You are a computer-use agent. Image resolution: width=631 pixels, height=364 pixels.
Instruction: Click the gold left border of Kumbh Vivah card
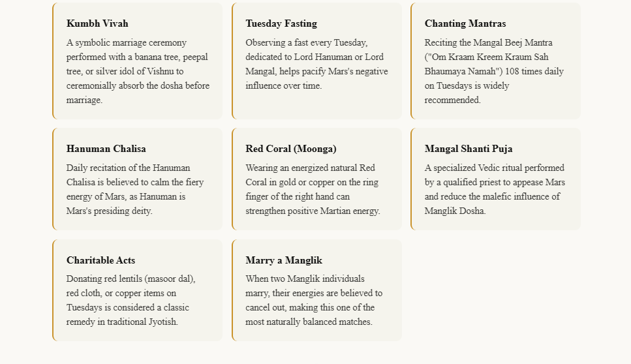point(54,61)
